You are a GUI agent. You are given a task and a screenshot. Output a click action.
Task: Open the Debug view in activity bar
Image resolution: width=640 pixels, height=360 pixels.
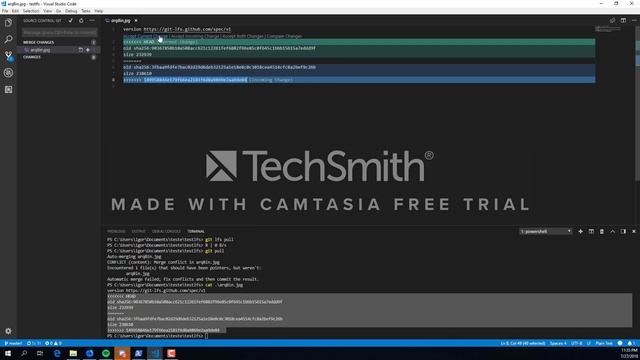(8, 73)
